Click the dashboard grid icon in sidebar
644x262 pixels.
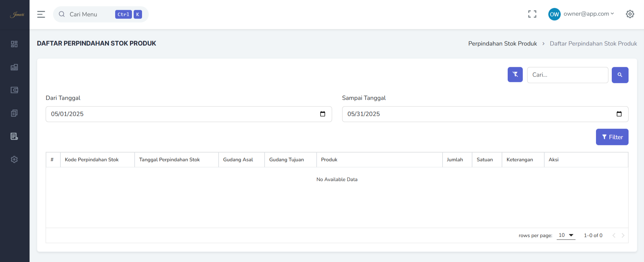pos(14,44)
